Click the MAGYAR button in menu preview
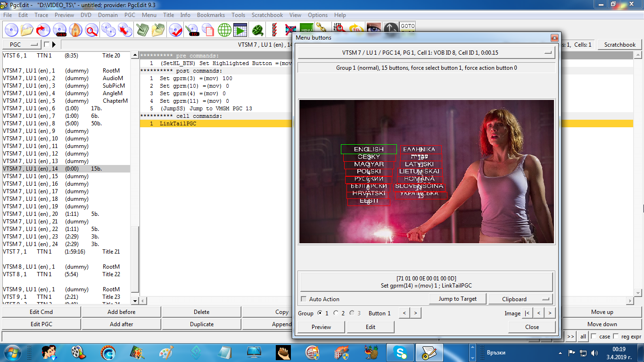The width and height of the screenshot is (644, 362). click(369, 165)
